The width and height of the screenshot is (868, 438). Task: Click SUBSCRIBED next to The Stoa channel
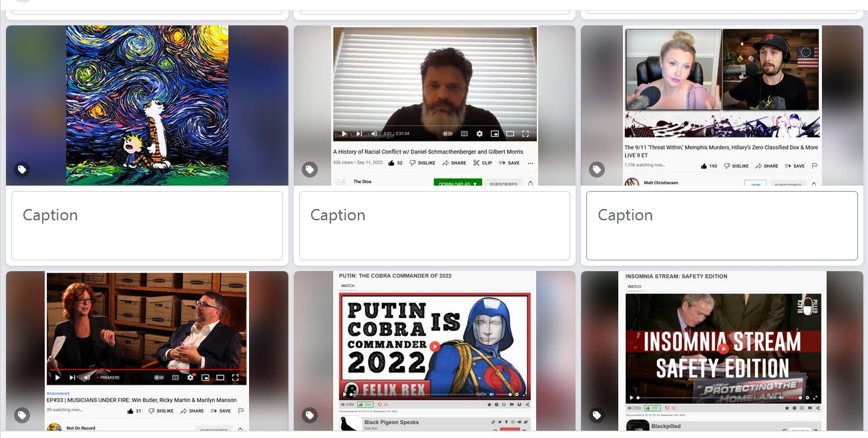503,184
